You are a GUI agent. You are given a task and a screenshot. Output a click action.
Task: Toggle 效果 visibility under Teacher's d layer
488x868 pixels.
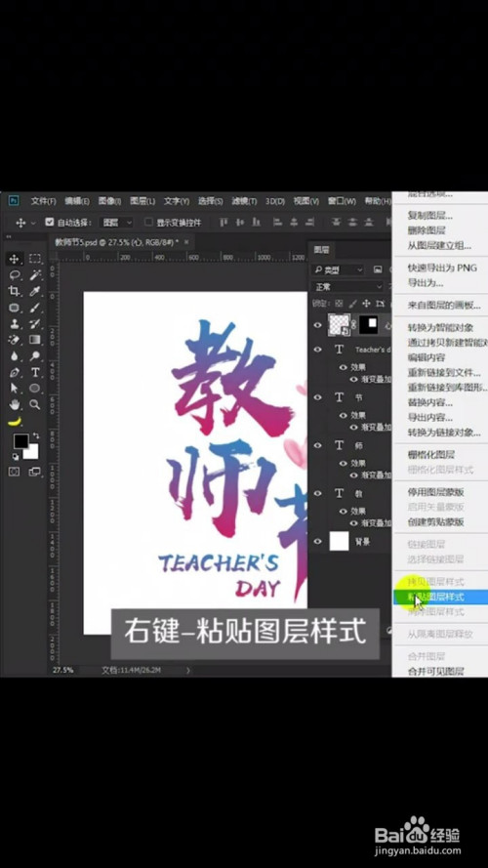pos(343,366)
